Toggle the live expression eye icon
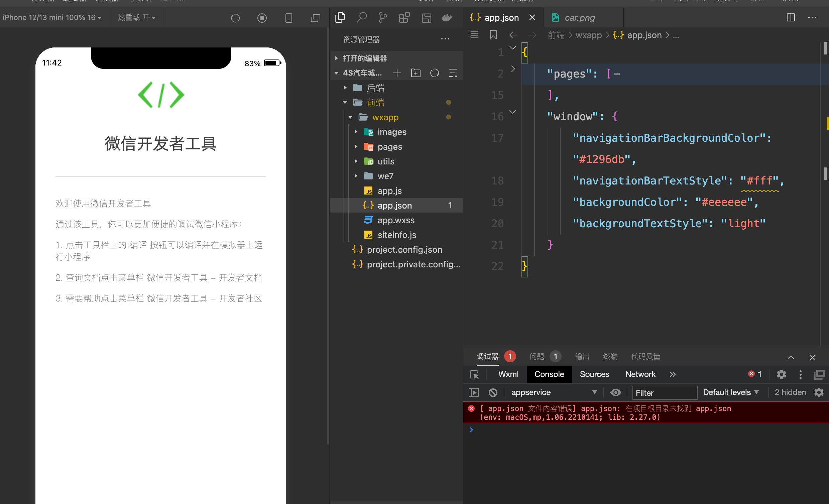The width and height of the screenshot is (829, 504). pyautogui.click(x=615, y=393)
